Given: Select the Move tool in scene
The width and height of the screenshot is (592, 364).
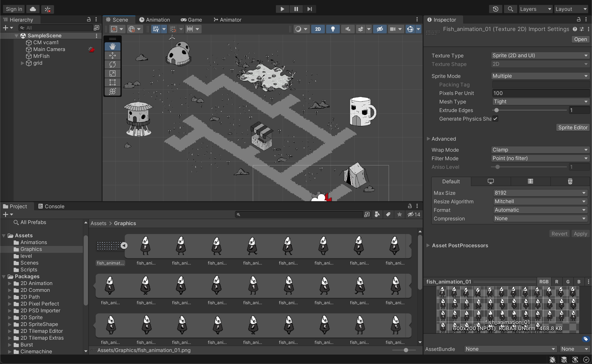Looking at the screenshot, I should coord(112,55).
